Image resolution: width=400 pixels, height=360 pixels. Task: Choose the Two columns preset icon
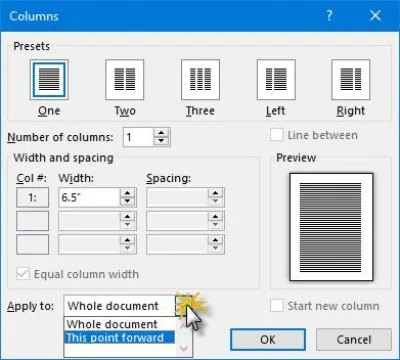pyautogui.click(x=125, y=80)
